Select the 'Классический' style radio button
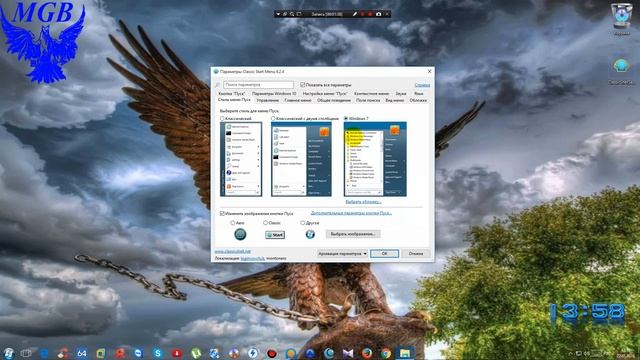This screenshot has height=360, width=640. pyautogui.click(x=222, y=118)
